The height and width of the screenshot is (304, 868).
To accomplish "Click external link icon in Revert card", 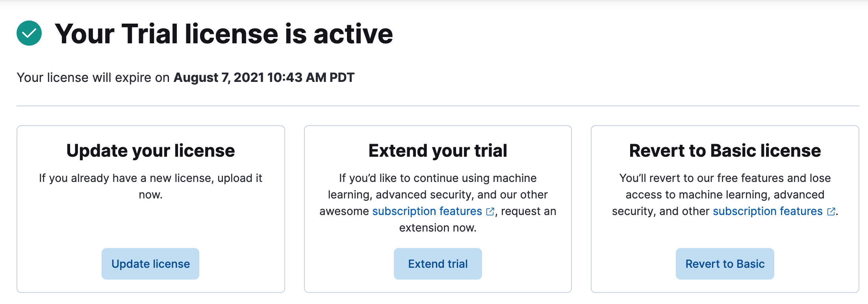I will pyautogui.click(x=831, y=212).
